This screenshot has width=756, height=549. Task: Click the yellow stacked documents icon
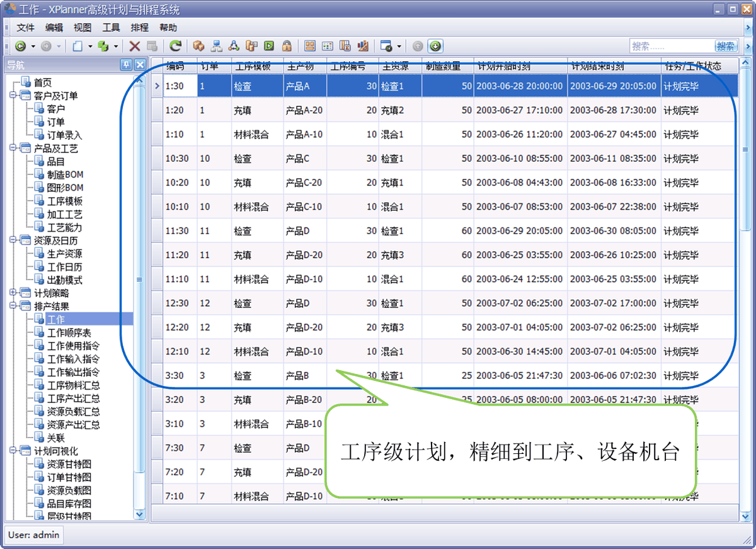[x=251, y=46]
